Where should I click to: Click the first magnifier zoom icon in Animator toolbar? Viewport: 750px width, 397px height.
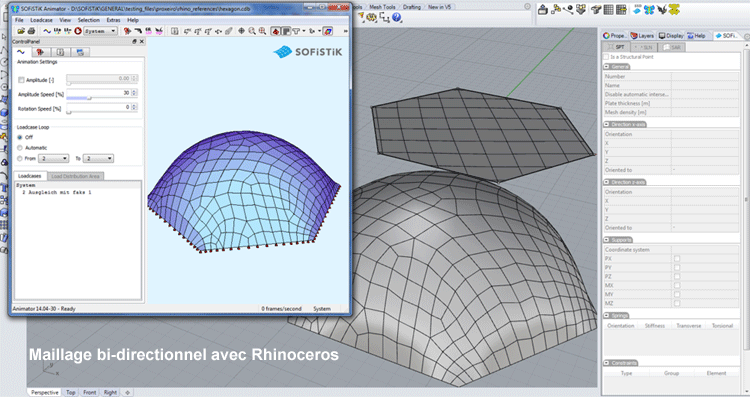[252, 31]
